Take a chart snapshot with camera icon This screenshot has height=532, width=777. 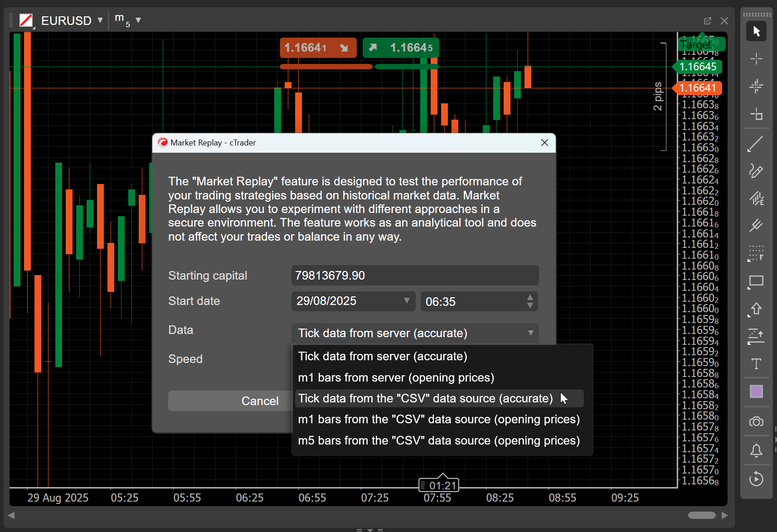click(x=756, y=422)
